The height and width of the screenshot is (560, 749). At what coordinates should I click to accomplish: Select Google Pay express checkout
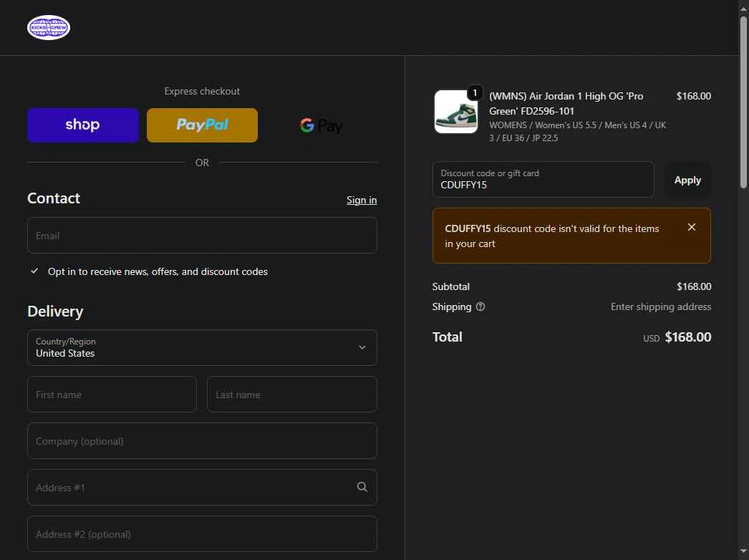coord(321,125)
